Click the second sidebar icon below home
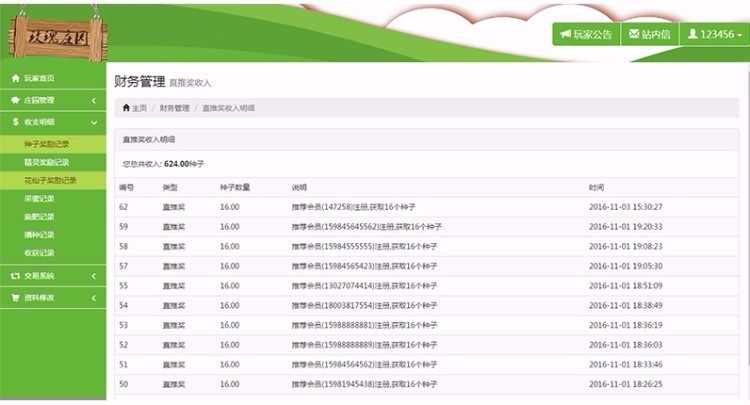Screen dimensions: 750x405 (x=16, y=100)
